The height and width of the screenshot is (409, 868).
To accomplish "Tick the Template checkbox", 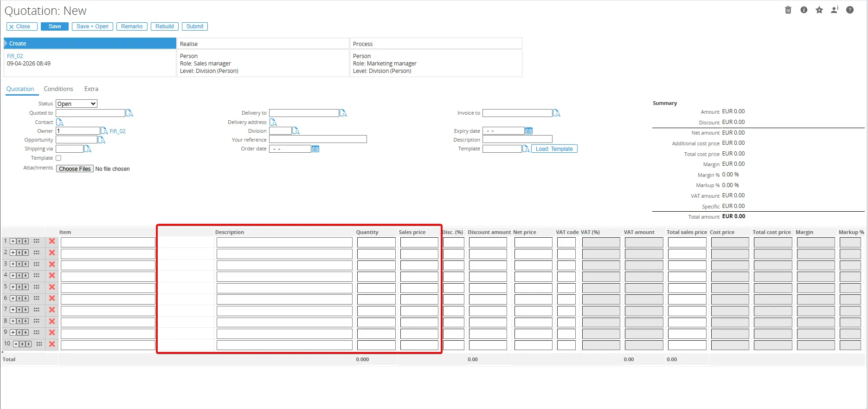I will [x=58, y=158].
